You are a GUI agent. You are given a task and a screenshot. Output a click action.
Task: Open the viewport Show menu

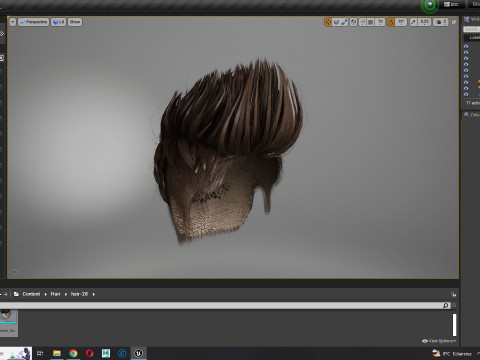pos(75,22)
